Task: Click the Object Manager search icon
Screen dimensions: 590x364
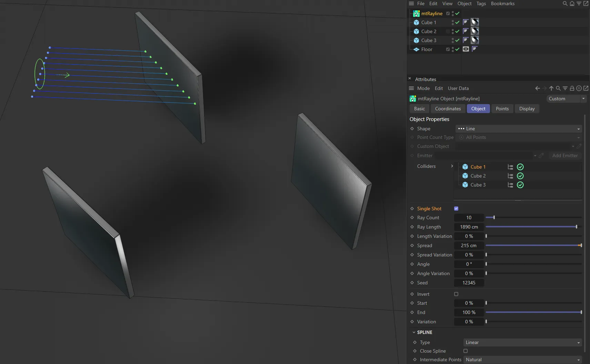Action: pyautogui.click(x=565, y=3)
